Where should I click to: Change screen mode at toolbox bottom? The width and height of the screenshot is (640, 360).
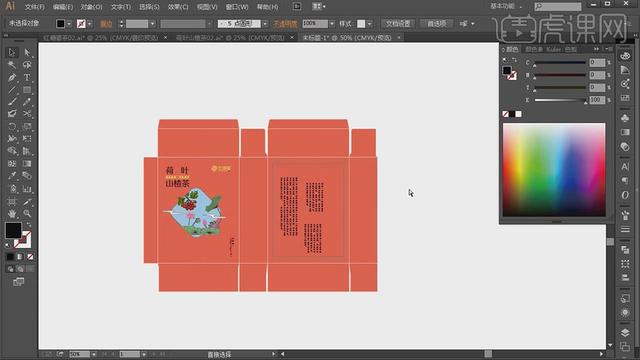(x=18, y=282)
